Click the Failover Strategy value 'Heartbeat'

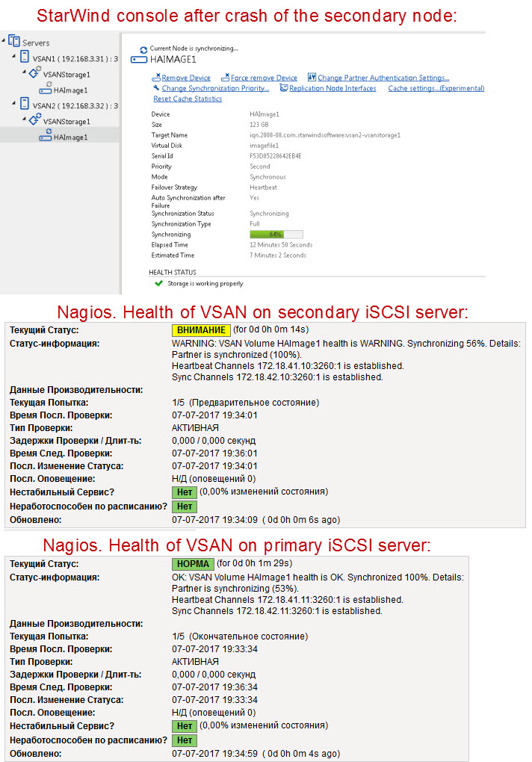(x=263, y=187)
